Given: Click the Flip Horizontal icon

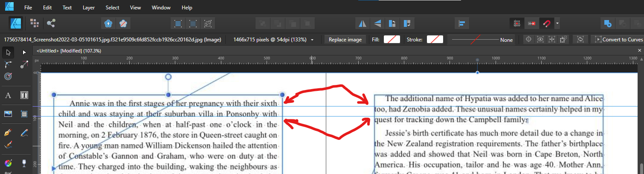Looking at the screenshot, I should point(363,23).
